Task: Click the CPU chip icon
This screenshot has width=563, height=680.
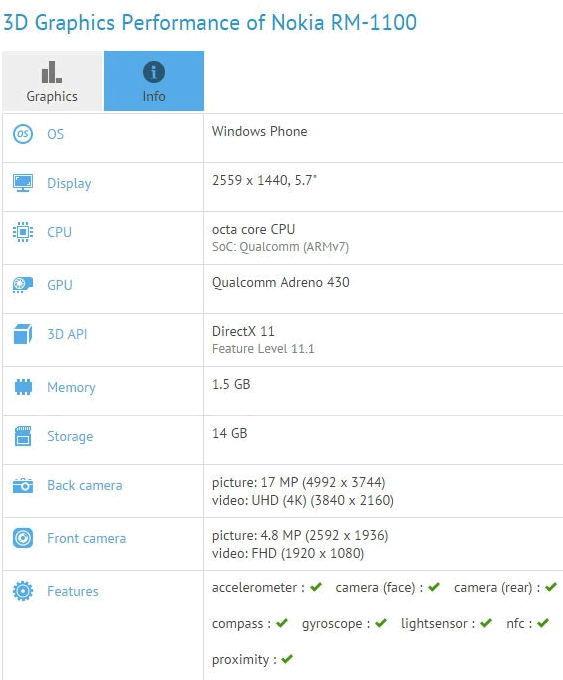Action: [x=23, y=232]
